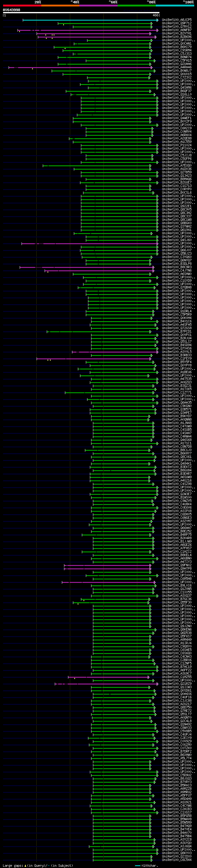The image size is (197, 868).
Task: Select the UniRef100_A3ZYM7 label
Action: tap(177, 521)
